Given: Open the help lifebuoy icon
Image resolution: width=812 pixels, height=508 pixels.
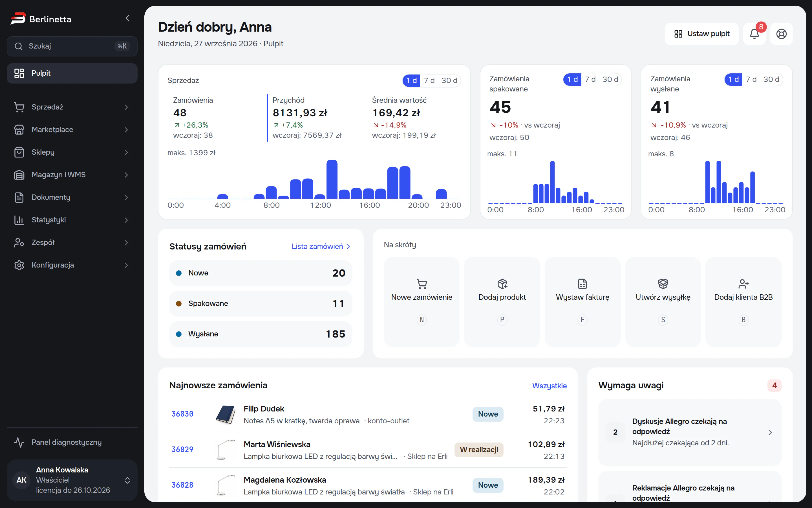Looking at the screenshot, I should click(x=782, y=34).
